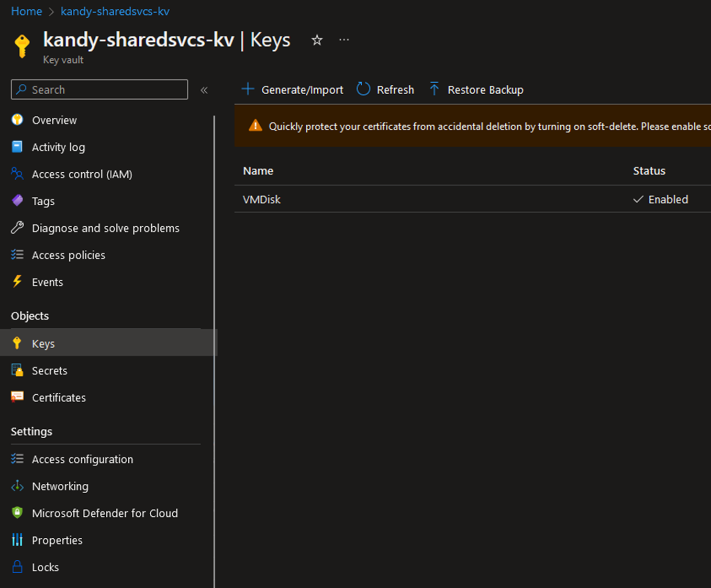This screenshot has height=588, width=711.
Task: Click the Refresh circular arrow icon
Action: click(x=363, y=89)
